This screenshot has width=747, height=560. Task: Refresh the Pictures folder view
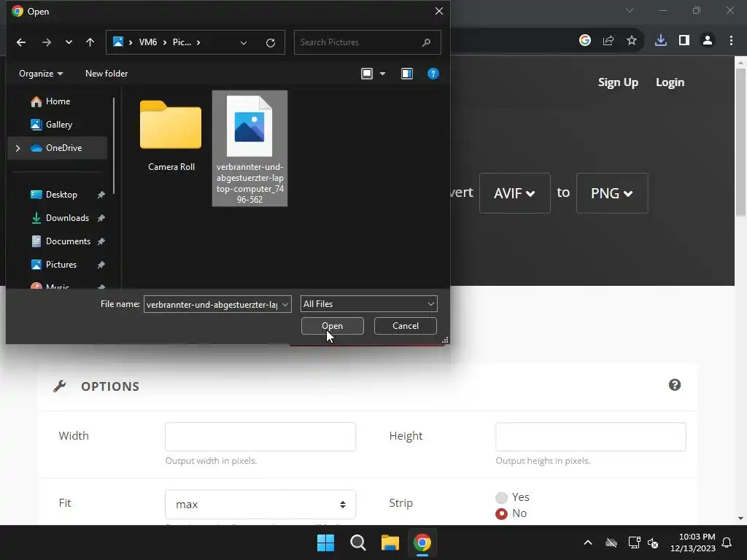pos(271,43)
